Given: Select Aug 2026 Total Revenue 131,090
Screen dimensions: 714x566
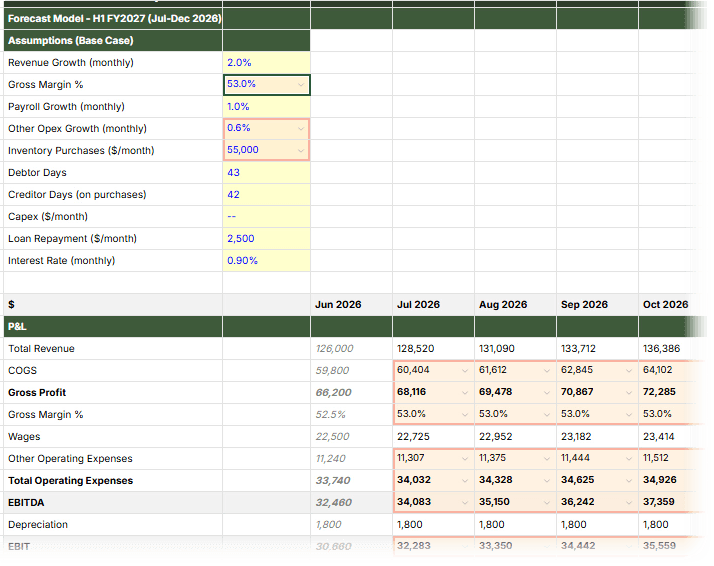Looking at the screenshot, I should click(x=515, y=349).
